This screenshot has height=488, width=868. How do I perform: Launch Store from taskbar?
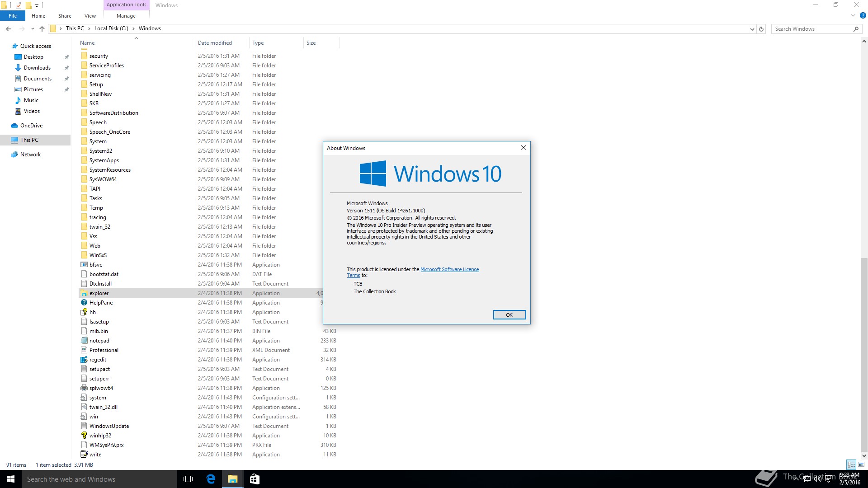(x=255, y=479)
